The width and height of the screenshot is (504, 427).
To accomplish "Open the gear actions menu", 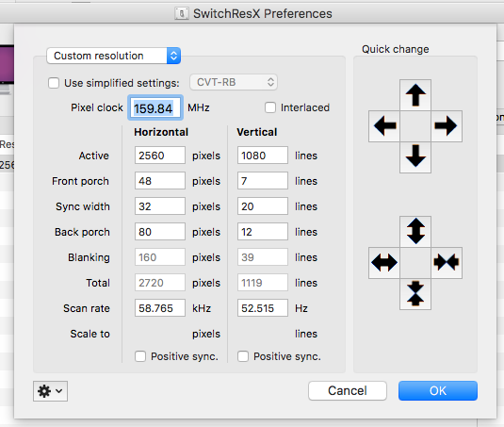I will pos(50,391).
